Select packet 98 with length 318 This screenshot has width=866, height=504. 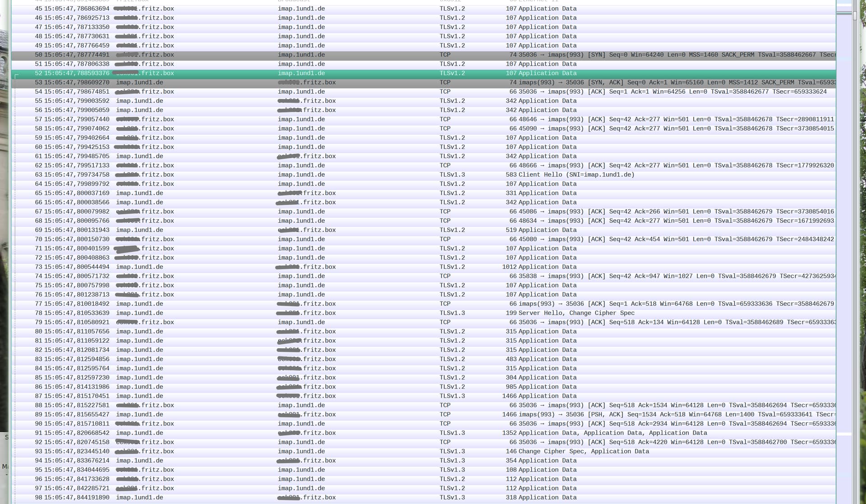424,498
